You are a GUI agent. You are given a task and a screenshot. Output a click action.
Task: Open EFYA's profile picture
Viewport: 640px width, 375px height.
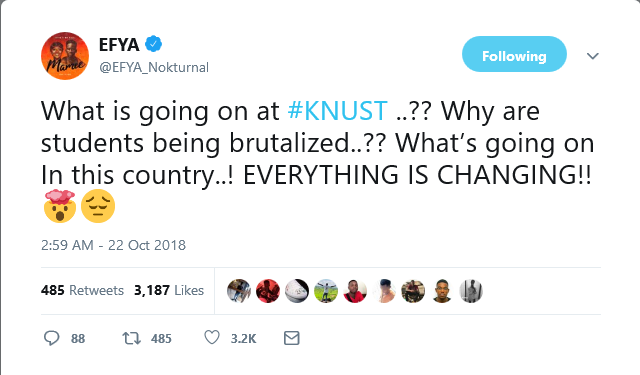[65, 56]
